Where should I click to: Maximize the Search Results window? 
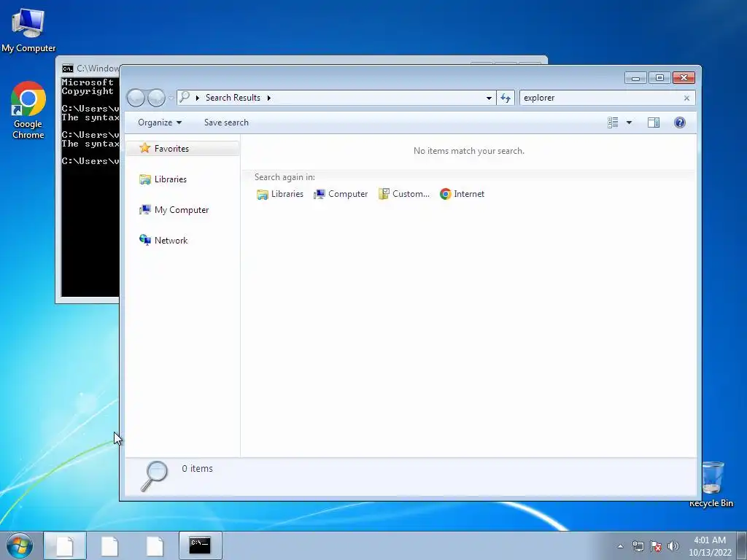pos(659,77)
